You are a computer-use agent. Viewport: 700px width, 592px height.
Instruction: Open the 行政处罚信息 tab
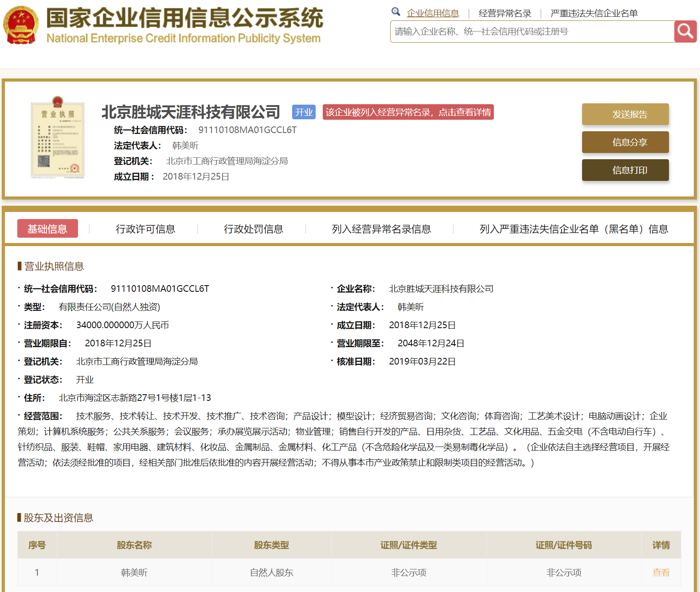pos(253,229)
